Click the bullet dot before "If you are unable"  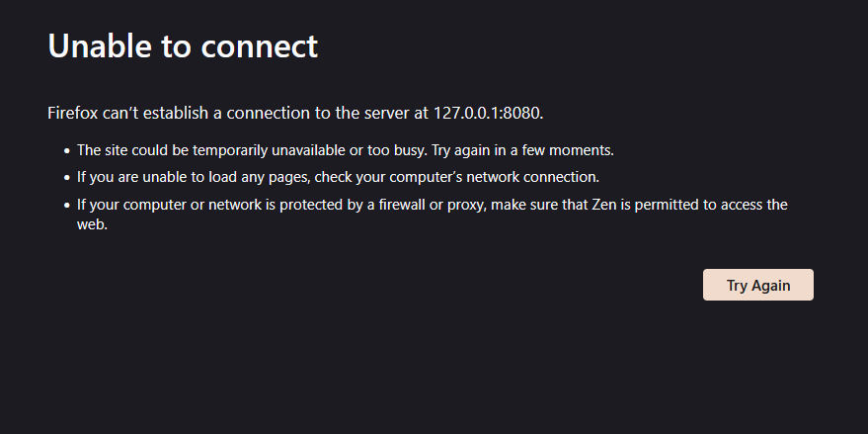66,179
